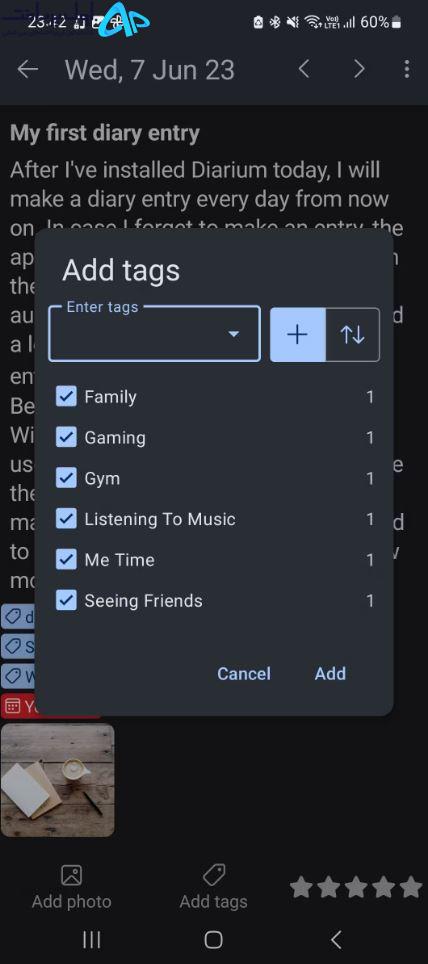The width and height of the screenshot is (428, 964).
Task: Confirm tags with the Add button
Action: coord(330,674)
